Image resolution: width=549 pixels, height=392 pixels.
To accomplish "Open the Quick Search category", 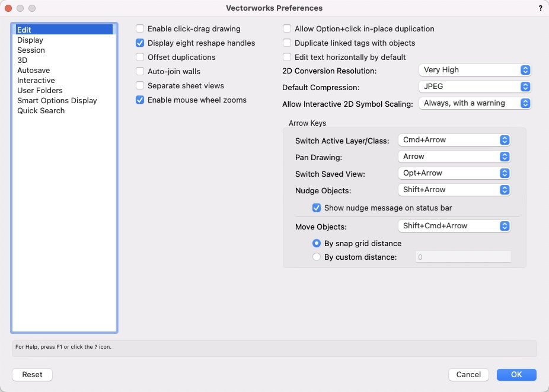I will (x=65, y=111).
